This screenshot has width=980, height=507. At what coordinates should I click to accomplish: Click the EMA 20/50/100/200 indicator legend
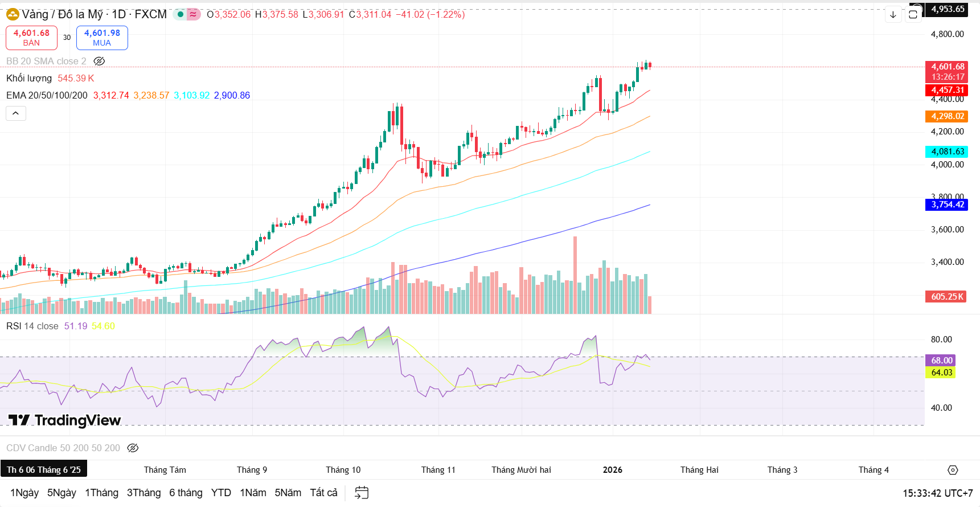tap(47, 95)
